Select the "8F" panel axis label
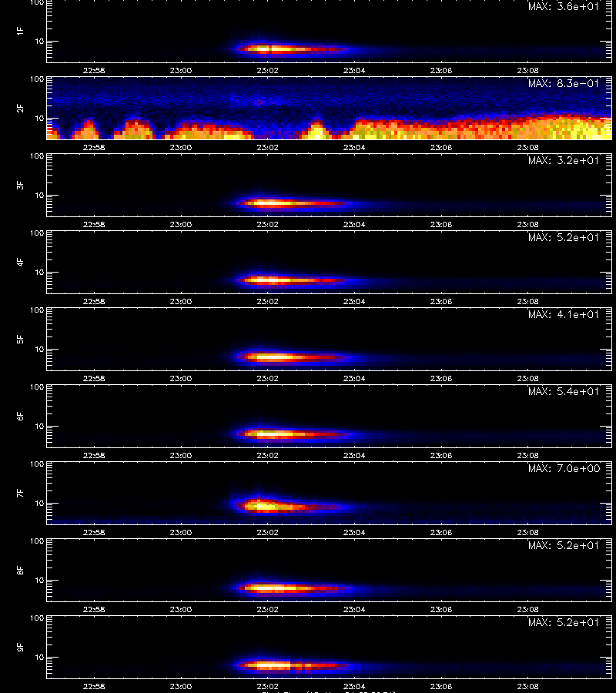 20,570
